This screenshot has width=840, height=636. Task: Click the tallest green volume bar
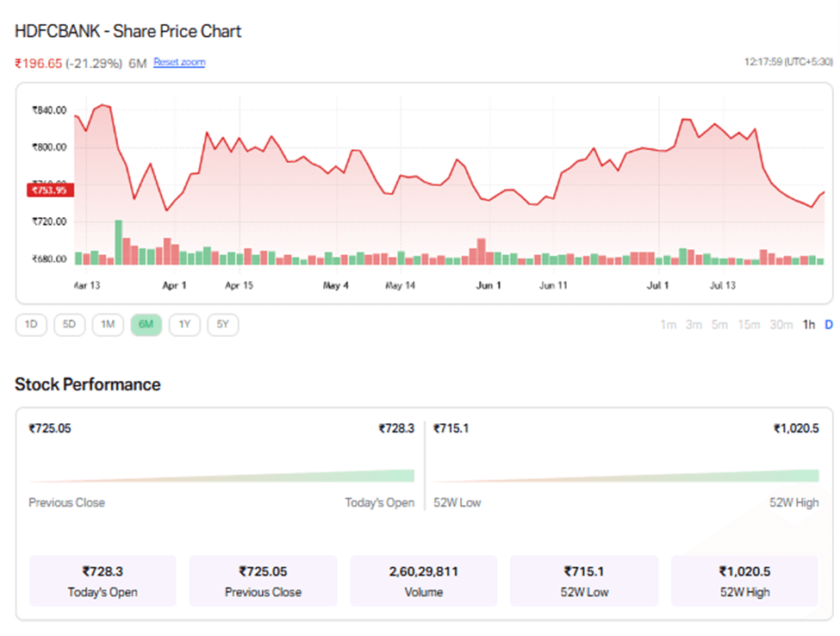tap(118, 242)
